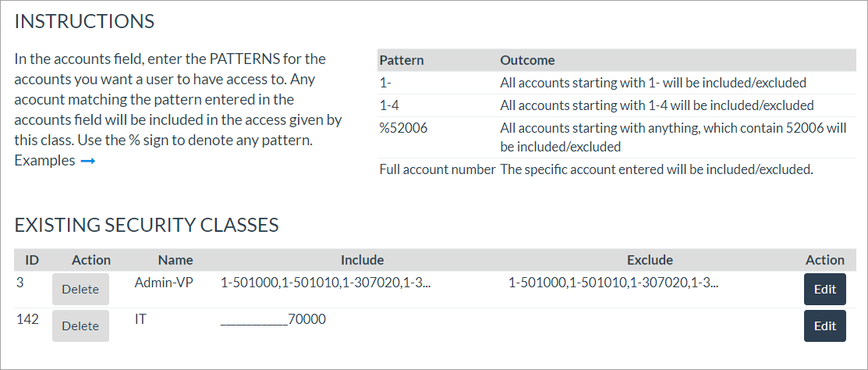The height and width of the screenshot is (370, 868).
Task: Click the Existing Security Classes heading
Action: tap(147, 226)
